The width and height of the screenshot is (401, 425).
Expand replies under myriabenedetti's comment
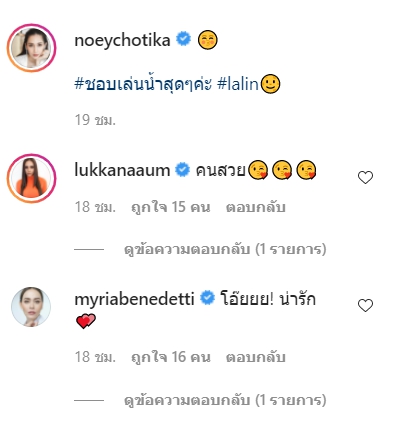pos(225,400)
